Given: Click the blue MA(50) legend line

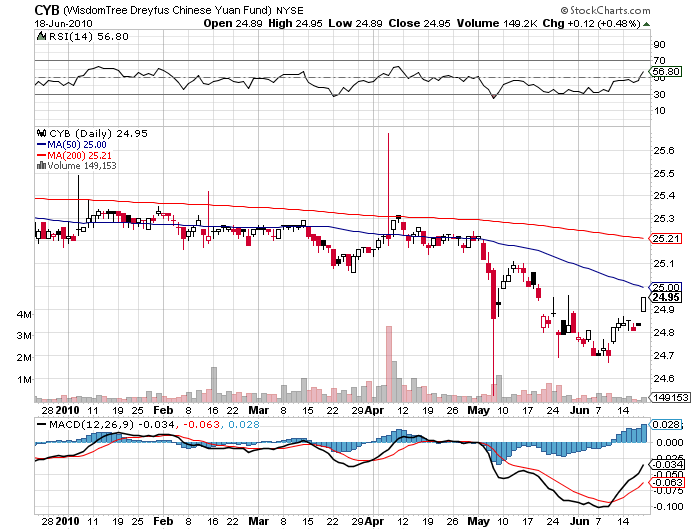Looking at the screenshot, I should (41, 145).
